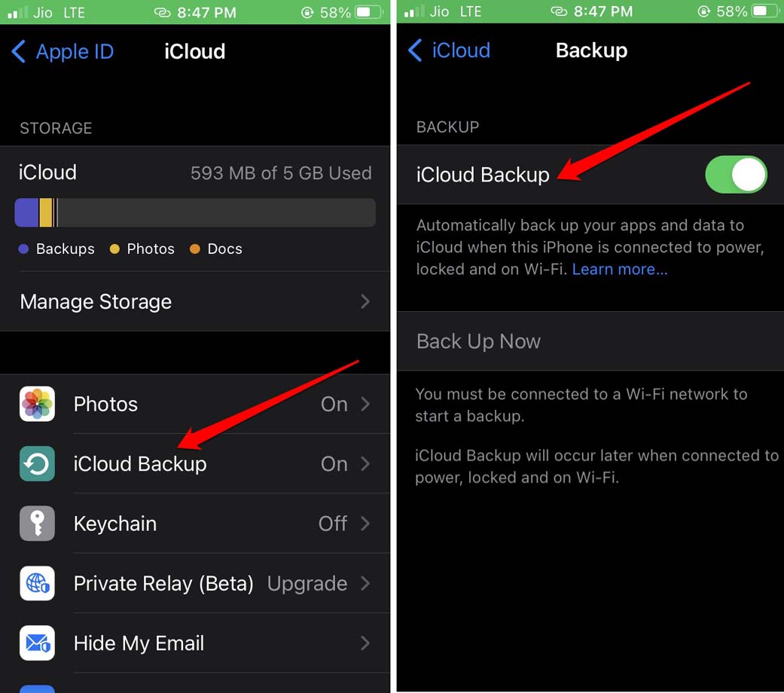Tap chevron next to Upgrade on Private Relay

coord(365,584)
